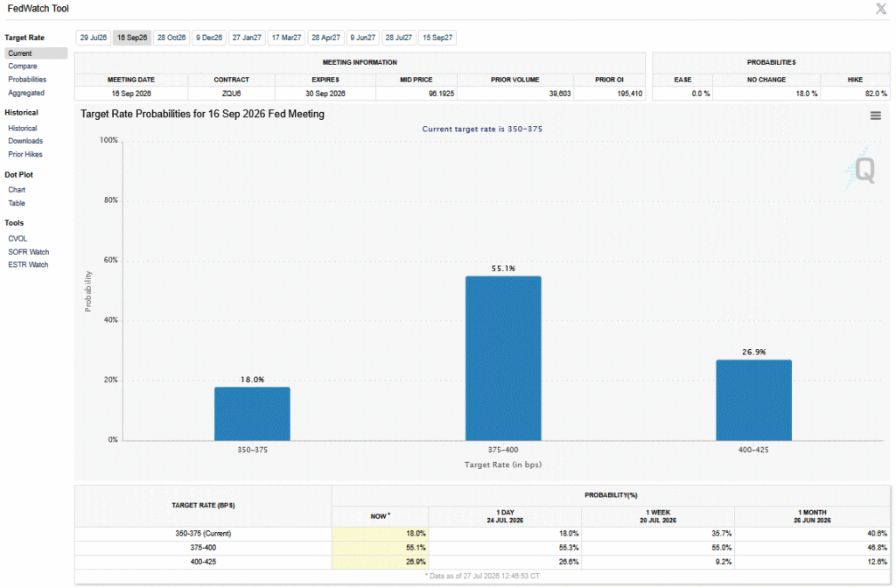Click the mid price 96.1925 cell
Screen dimensions: 896x588
click(416, 93)
